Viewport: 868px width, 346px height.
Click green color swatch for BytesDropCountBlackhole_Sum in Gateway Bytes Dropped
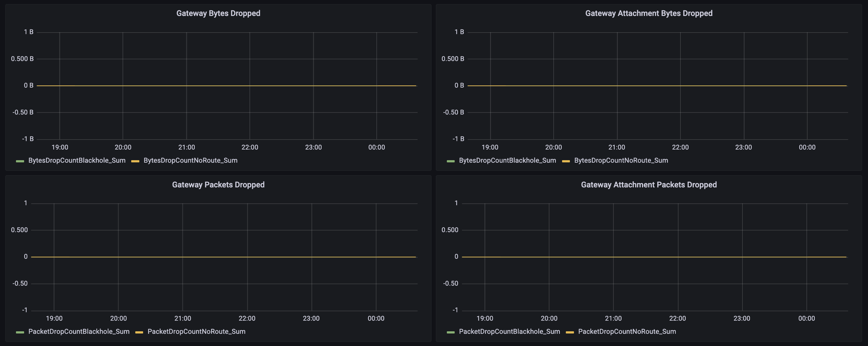tap(20, 161)
